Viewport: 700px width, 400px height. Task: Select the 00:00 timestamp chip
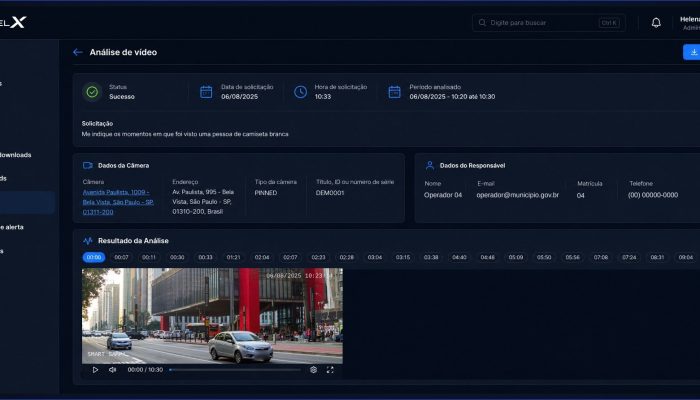[x=94, y=257]
